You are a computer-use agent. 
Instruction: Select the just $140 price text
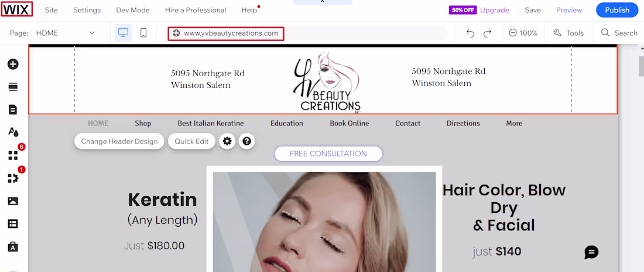click(x=496, y=251)
